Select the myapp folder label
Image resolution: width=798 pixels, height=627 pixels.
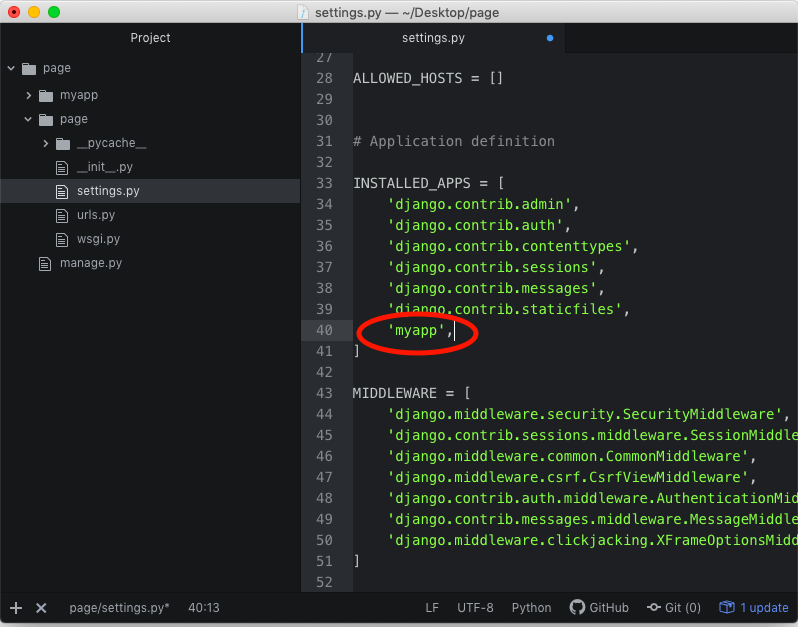point(79,95)
